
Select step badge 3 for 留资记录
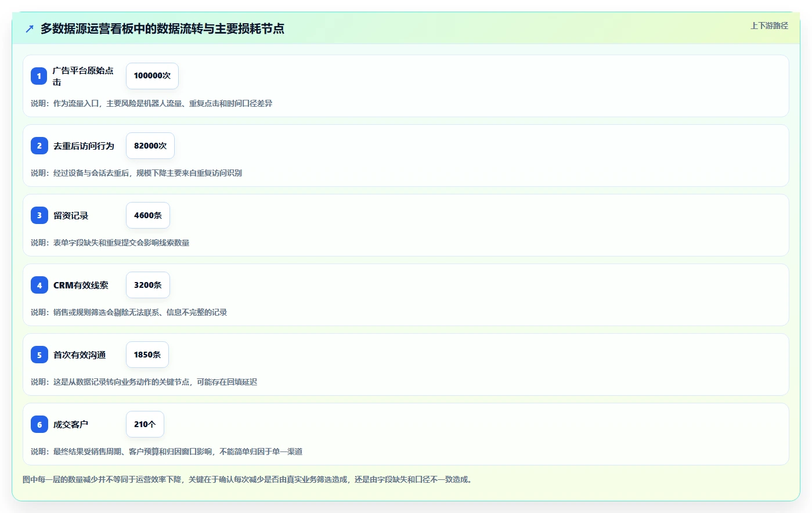tap(39, 215)
